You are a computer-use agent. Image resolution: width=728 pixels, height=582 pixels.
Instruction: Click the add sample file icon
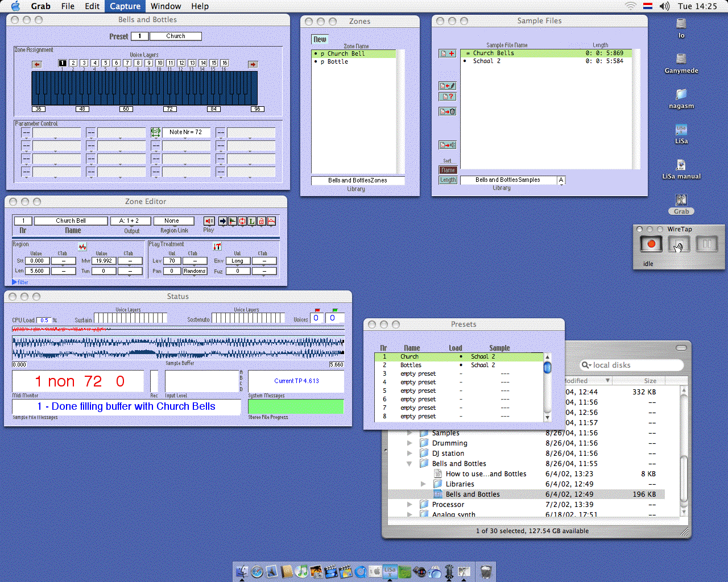(x=448, y=53)
